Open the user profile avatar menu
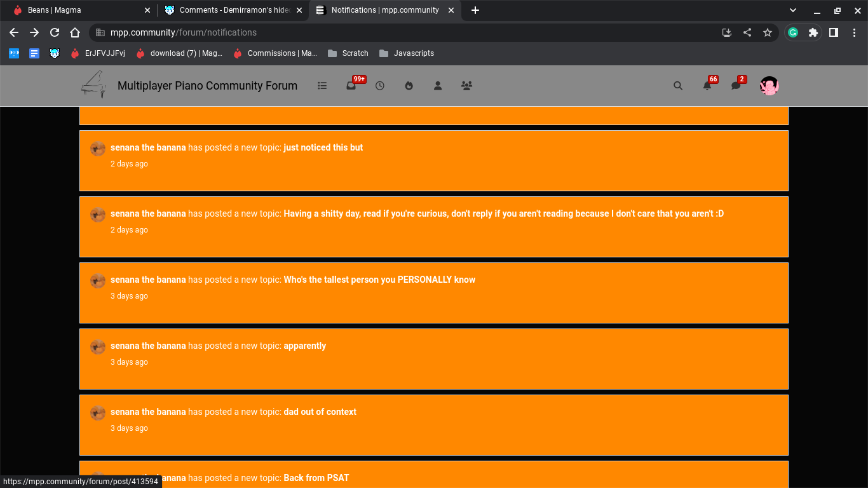The width and height of the screenshot is (868, 488). (770, 86)
